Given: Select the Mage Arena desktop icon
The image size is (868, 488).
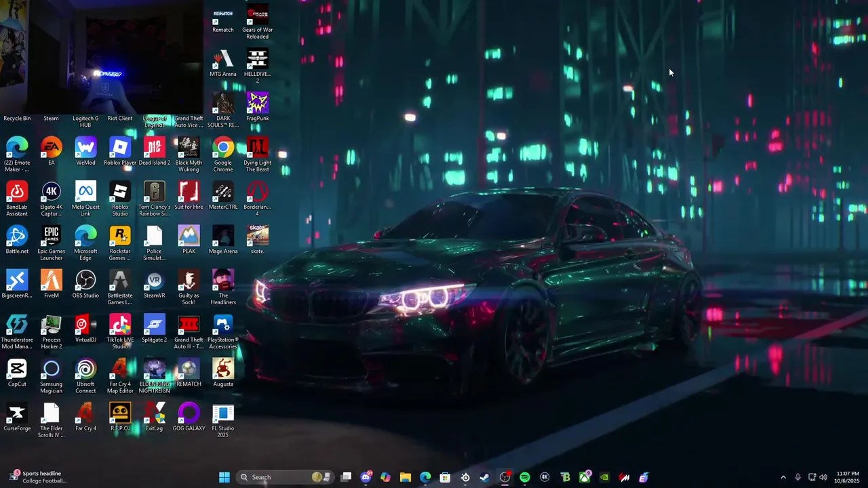Looking at the screenshot, I should 223,239.
